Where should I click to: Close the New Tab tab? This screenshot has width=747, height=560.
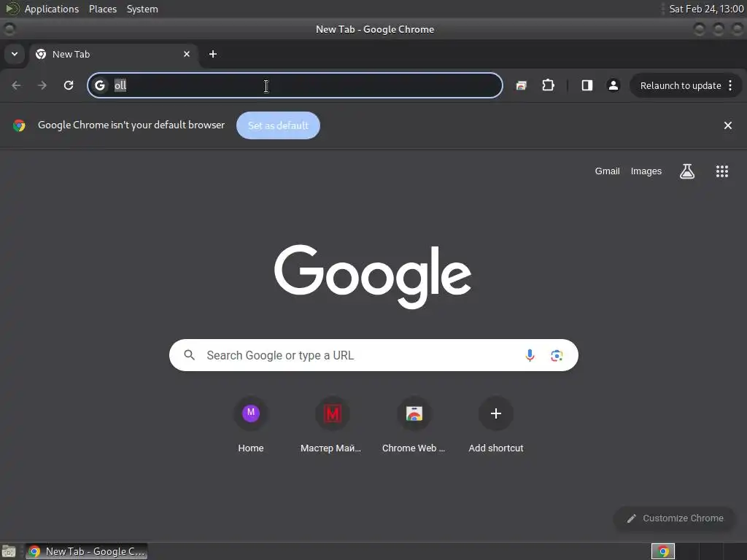coord(187,54)
